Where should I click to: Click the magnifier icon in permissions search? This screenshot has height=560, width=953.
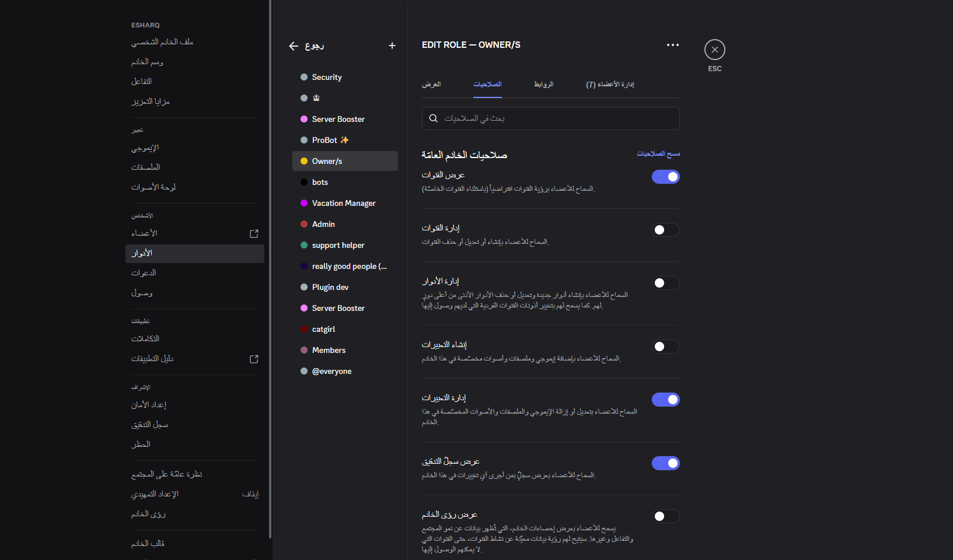433,118
